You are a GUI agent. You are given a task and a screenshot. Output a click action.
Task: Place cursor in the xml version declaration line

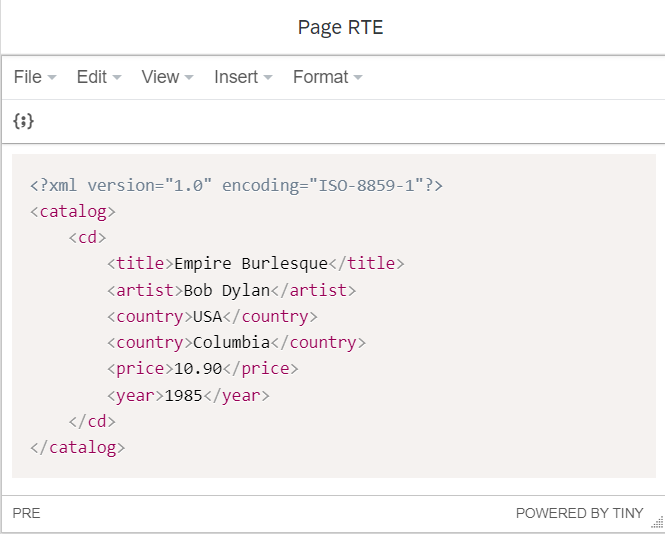tap(236, 185)
